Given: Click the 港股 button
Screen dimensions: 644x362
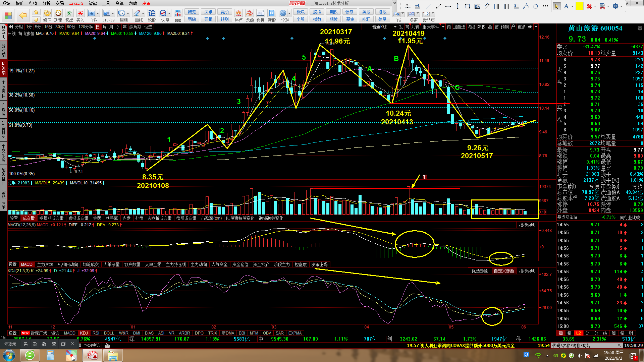Looking at the screenshot, I should [382, 12].
